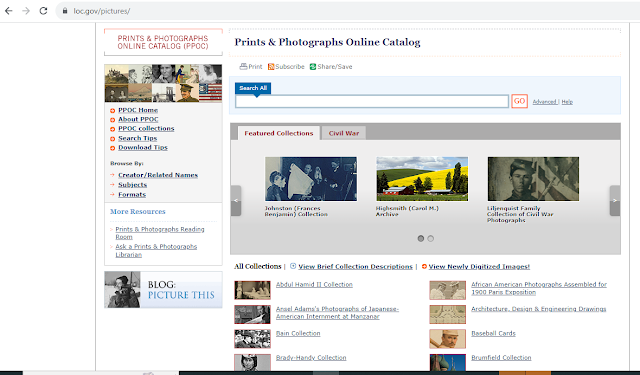Open the Share/Save green icon
Viewport: 640px width, 375px height.
[313, 67]
